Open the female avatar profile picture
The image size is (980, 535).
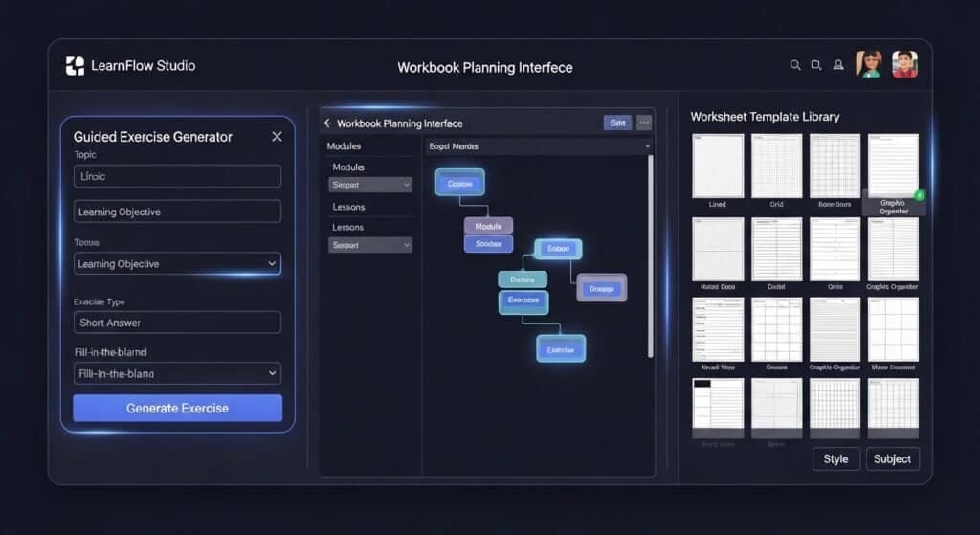pos(869,64)
